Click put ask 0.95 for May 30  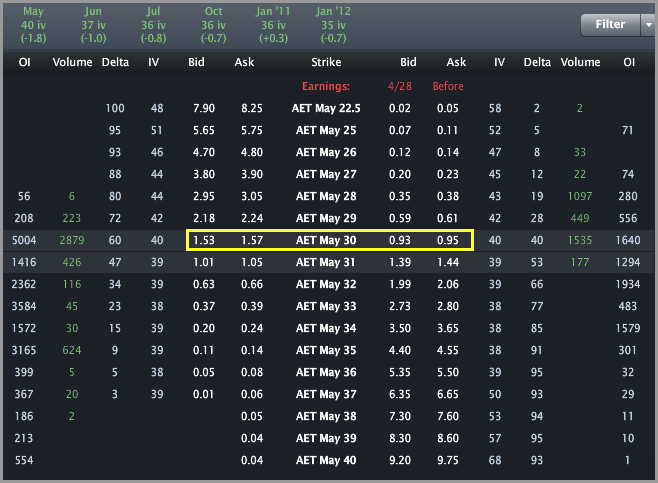pos(448,240)
